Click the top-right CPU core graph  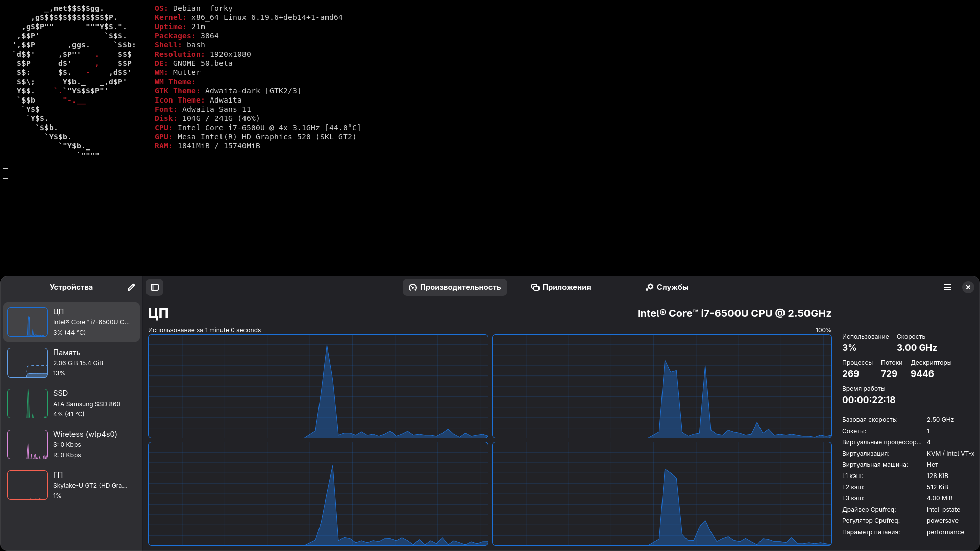661,386
